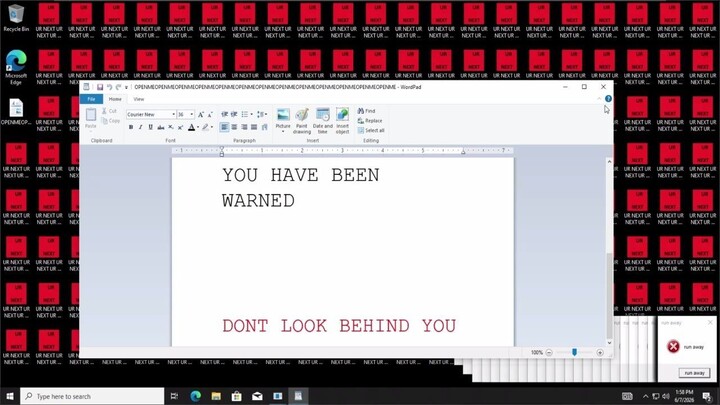Click the Shrink font button
Image resolution: width=720 pixels, height=405 pixels.
pos(210,114)
